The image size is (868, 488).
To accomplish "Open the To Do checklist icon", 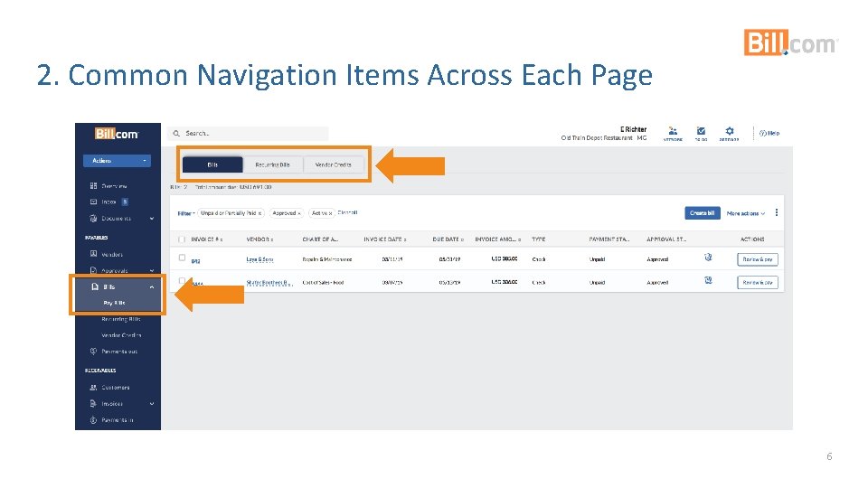I will tap(701, 131).
